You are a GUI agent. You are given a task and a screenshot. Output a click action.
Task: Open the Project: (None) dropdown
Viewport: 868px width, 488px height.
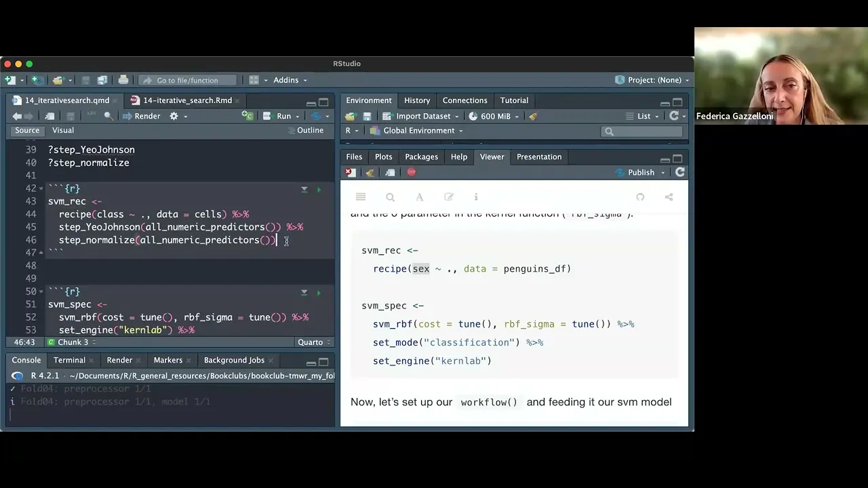click(x=652, y=80)
